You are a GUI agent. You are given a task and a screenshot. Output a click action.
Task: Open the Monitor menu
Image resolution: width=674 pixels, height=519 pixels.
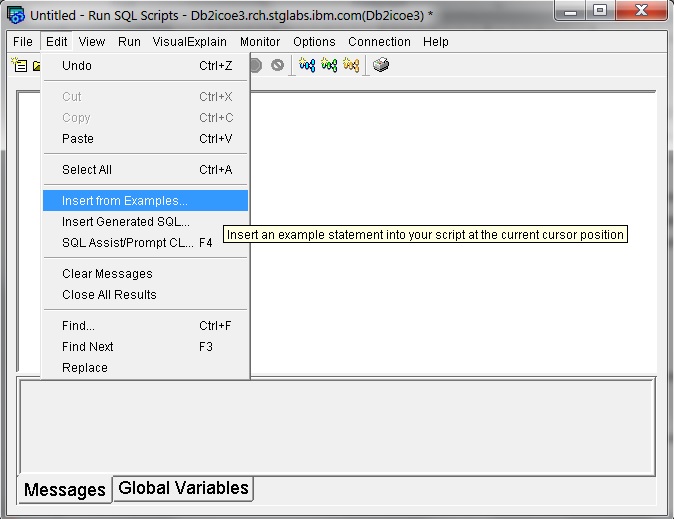(260, 42)
